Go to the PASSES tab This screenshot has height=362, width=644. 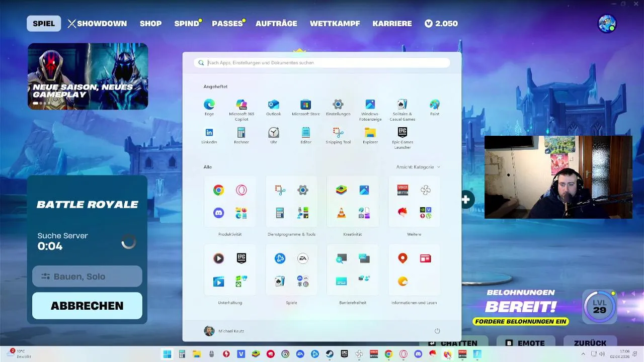(x=227, y=24)
